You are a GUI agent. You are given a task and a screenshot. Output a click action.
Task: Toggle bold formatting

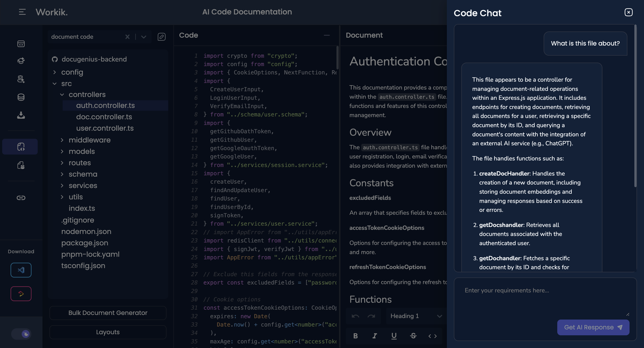355,336
